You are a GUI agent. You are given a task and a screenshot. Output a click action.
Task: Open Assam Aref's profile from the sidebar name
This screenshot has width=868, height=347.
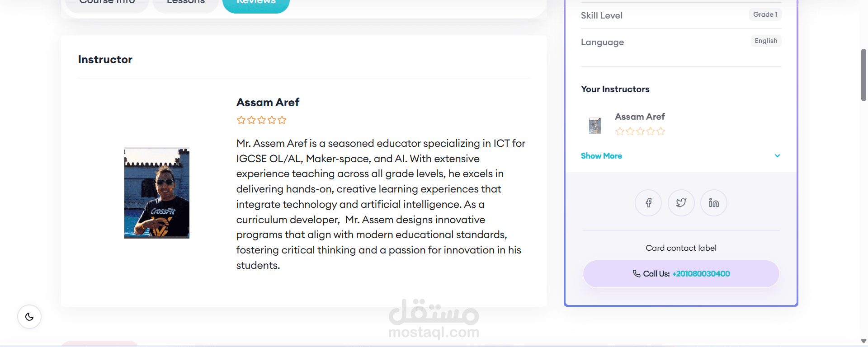click(640, 117)
